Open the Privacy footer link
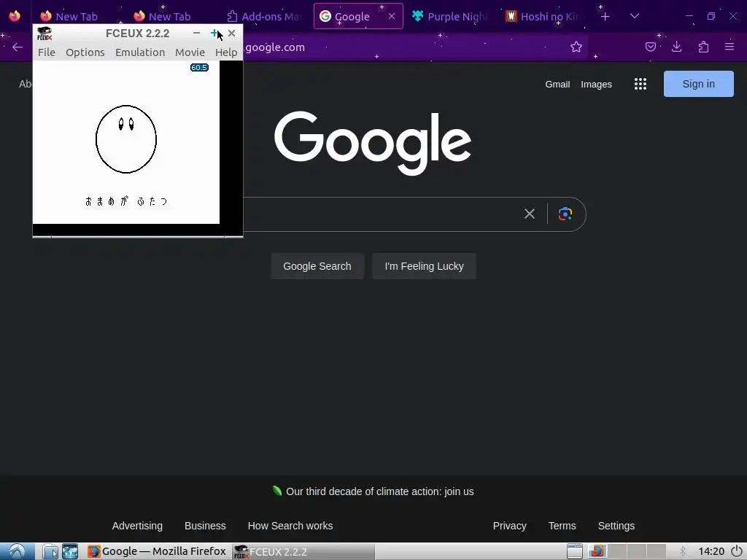Viewport: 747px width, 560px height. coord(509,526)
